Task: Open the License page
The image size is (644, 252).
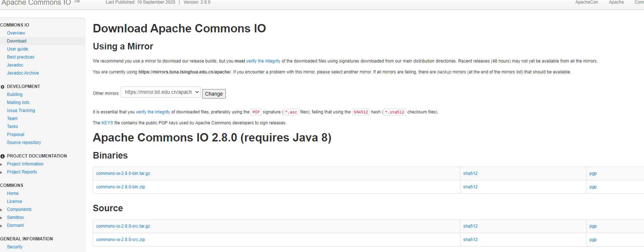Action: [15, 201]
